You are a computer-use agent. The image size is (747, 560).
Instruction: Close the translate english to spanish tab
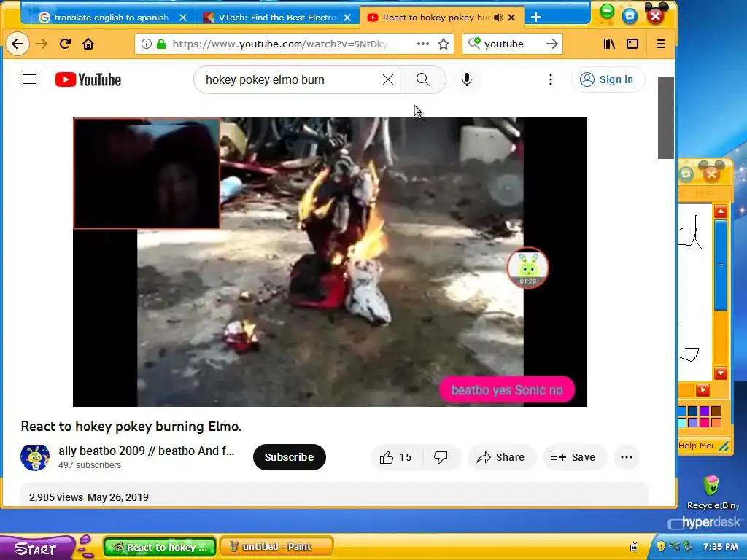(x=183, y=17)
